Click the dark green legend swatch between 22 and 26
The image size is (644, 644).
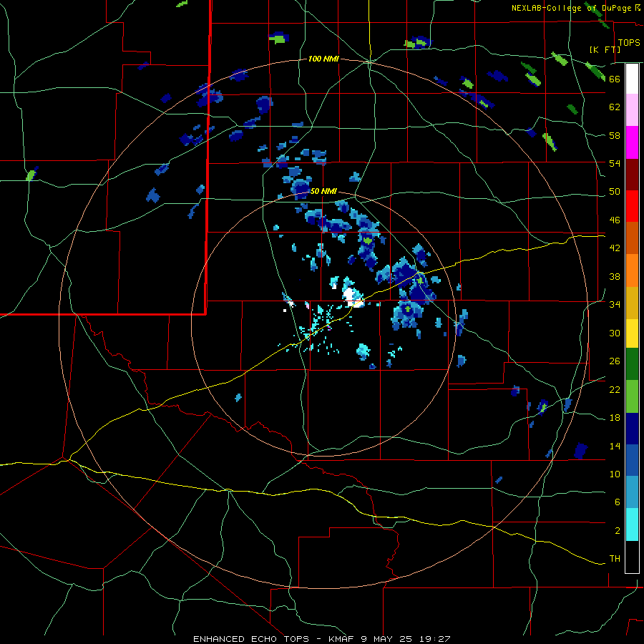pyautogui.click(x=632, y=364)
